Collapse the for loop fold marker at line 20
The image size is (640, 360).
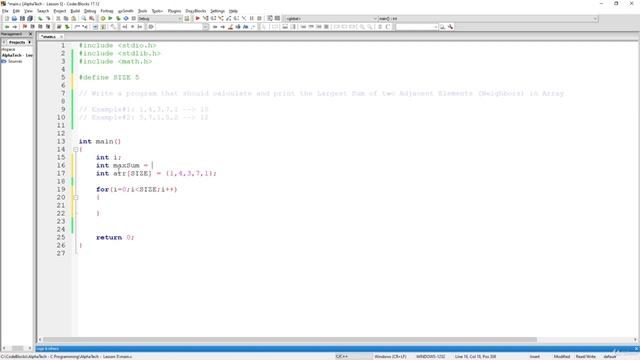click(x=76, y=198)
